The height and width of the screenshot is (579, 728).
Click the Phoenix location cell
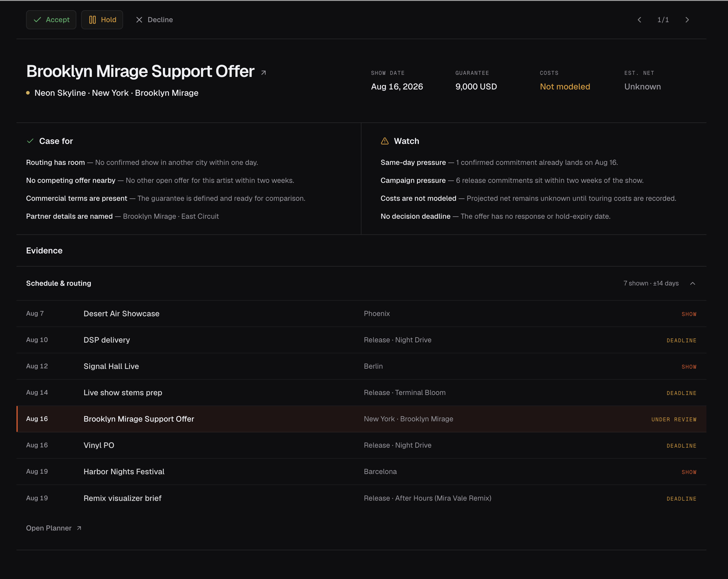pos(377,314)
